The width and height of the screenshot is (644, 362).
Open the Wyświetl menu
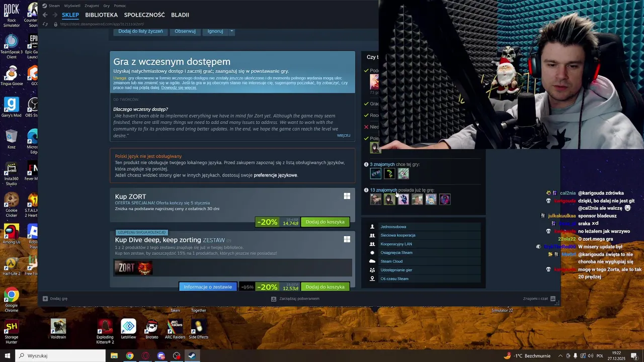72,6
